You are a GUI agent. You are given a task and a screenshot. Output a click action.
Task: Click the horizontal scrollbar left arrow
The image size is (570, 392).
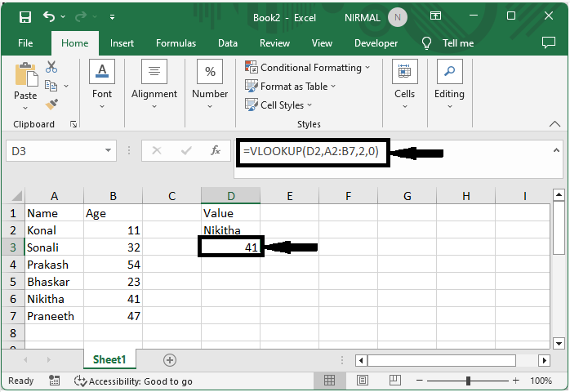coord(361,360)
